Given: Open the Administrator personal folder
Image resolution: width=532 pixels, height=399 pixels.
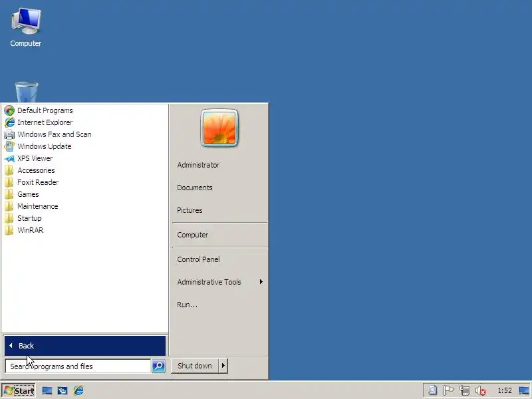Looking at the screenshot, I should pyautogui.click(x=198, y=165).
